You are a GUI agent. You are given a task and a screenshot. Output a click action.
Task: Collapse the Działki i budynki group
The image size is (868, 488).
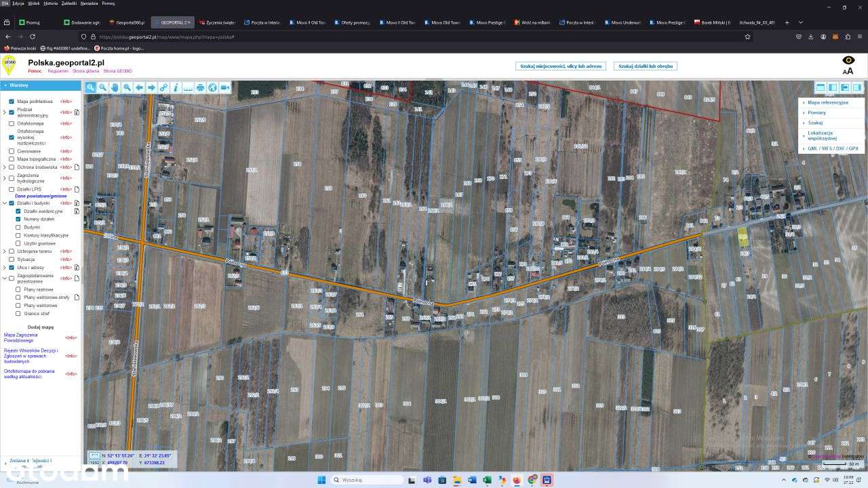[x=4, y=203]
